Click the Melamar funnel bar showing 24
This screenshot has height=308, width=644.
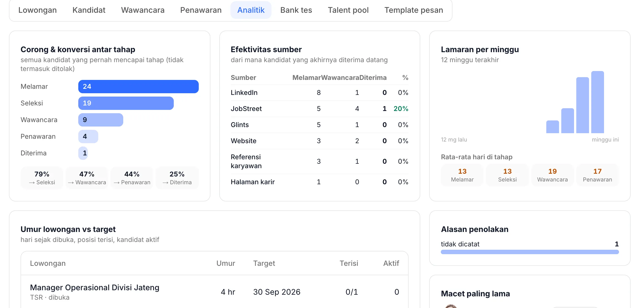click(x=139, y=87)
